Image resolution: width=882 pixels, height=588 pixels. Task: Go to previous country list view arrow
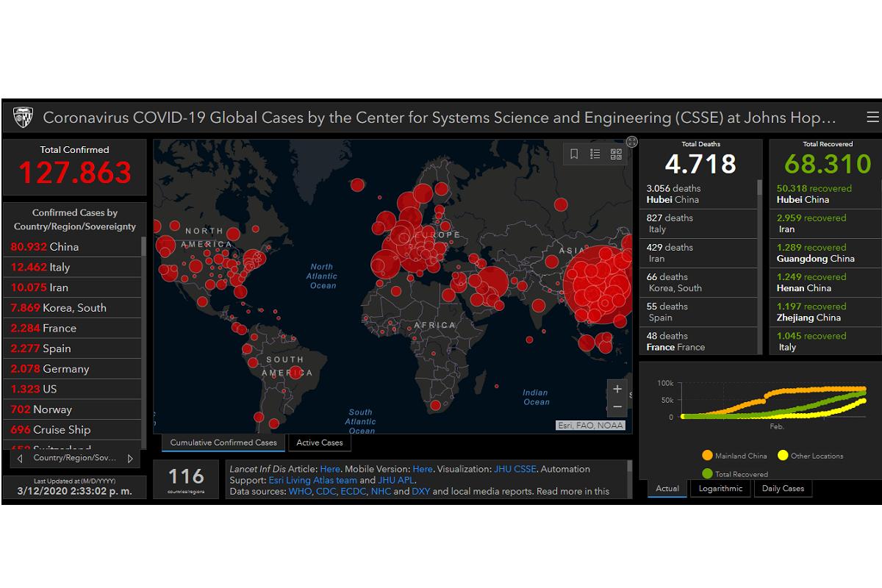[20, 458]
